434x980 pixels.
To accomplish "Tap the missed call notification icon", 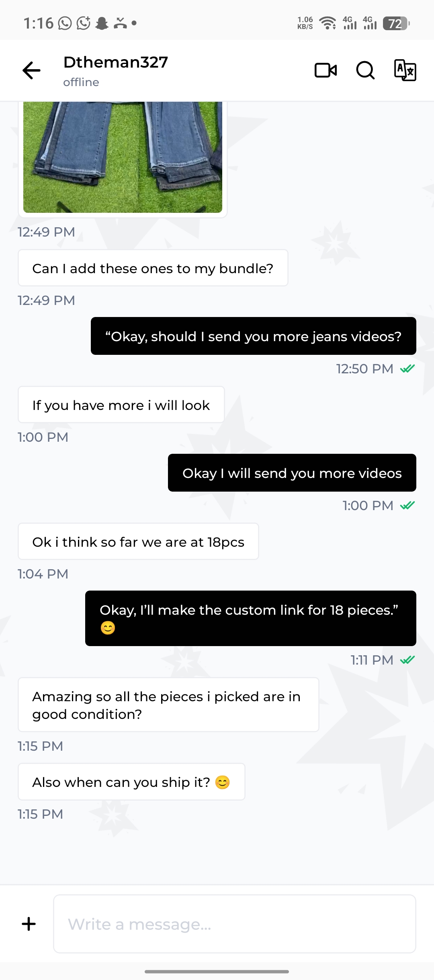I will (x=120, y=23).
